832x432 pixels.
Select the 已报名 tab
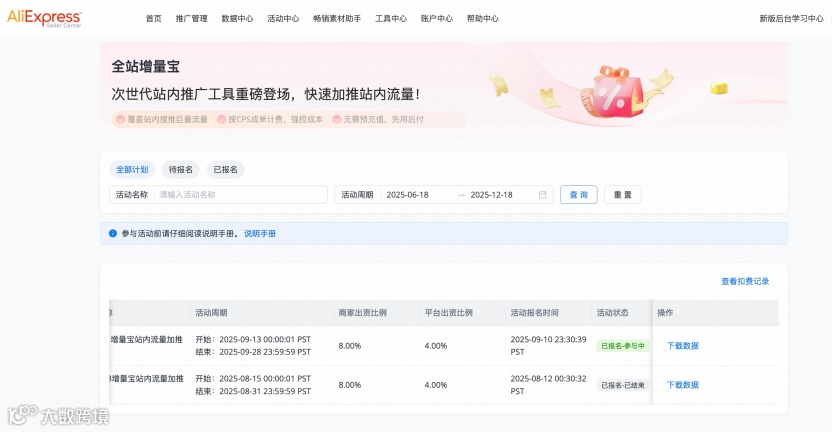pyautogui.click(x=226, y=170)
